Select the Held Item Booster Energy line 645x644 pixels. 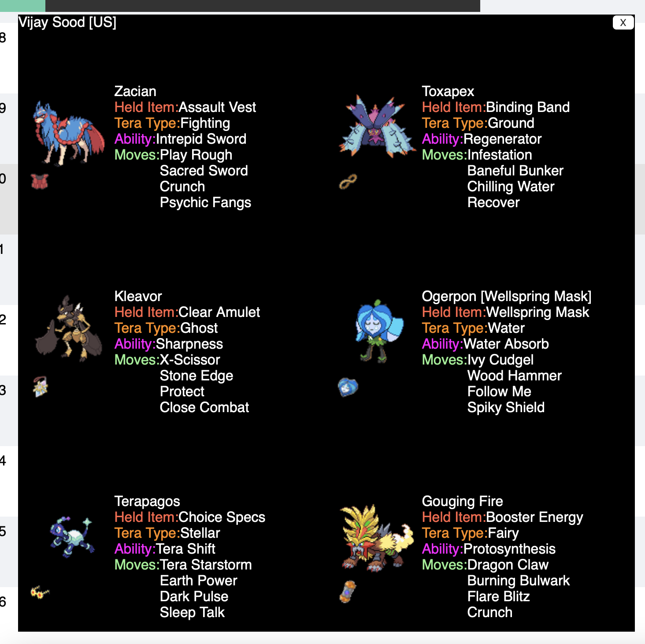[502, 517]
